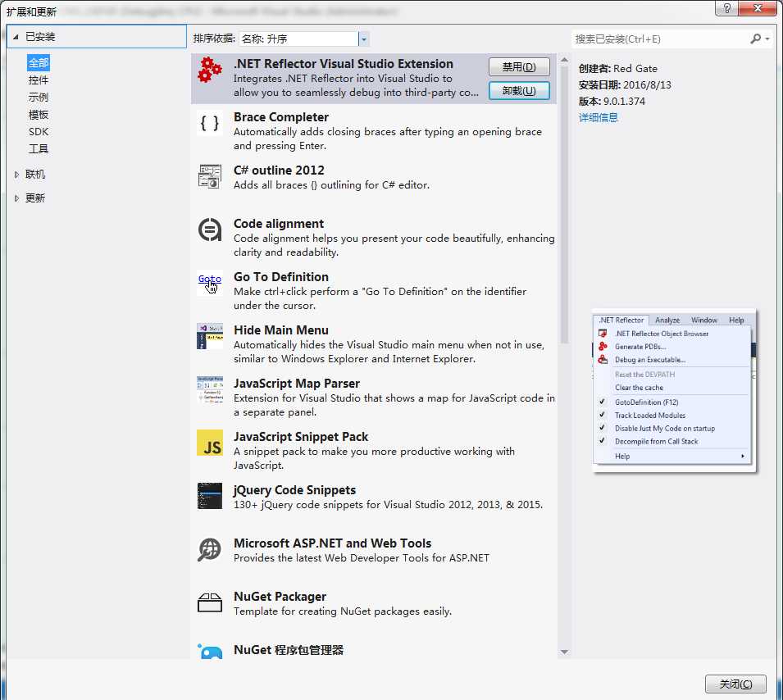Select the Brace Completer title
This screenshot has width=783, height=700.
(x=281, y=117)
